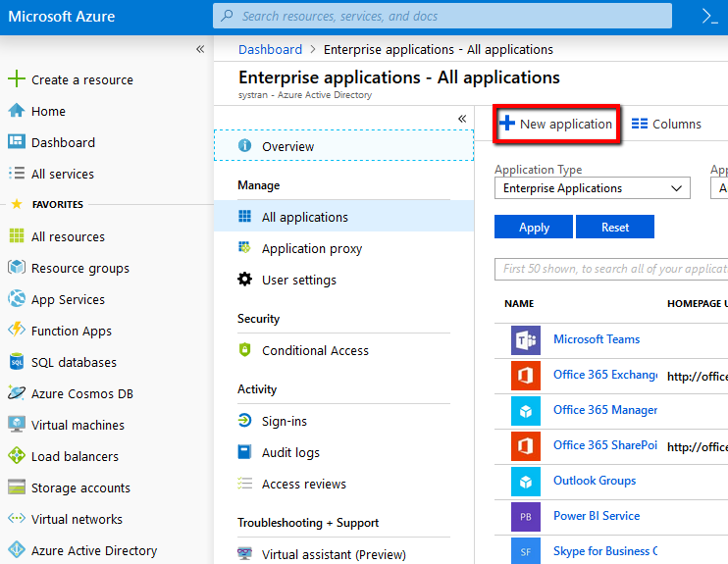Click the Office 365 Exchange app icon
This screenshot has height=564, width=728.
tap(526, 376)
